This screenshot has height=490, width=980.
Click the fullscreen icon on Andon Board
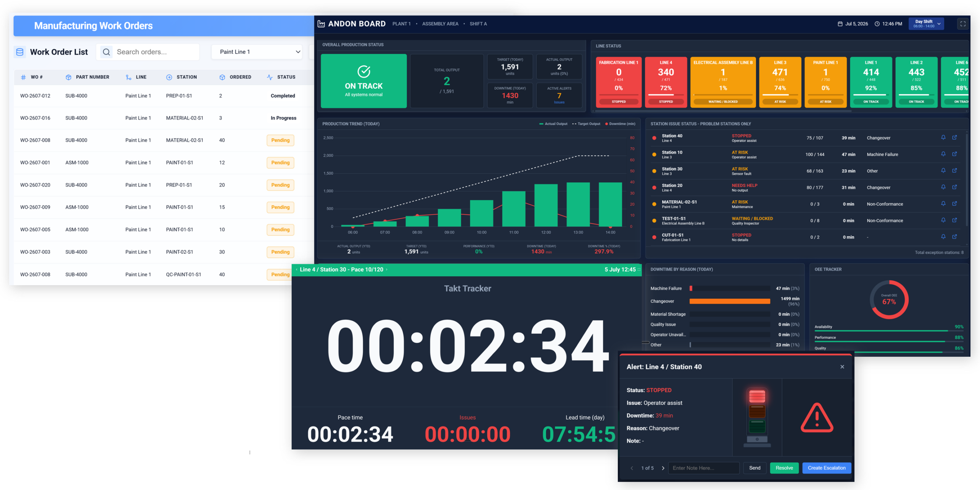pos(963,24)
